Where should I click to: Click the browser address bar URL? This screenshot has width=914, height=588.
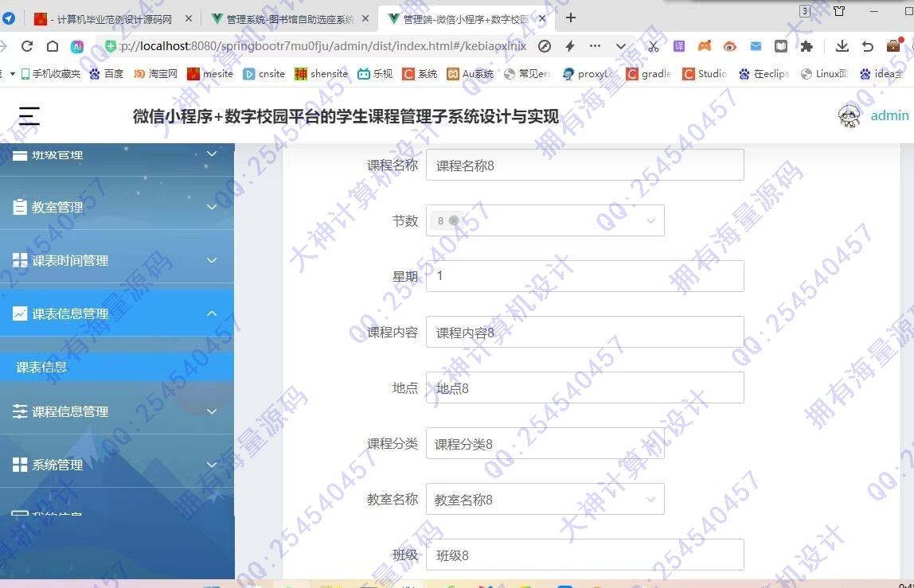point(323,46)
